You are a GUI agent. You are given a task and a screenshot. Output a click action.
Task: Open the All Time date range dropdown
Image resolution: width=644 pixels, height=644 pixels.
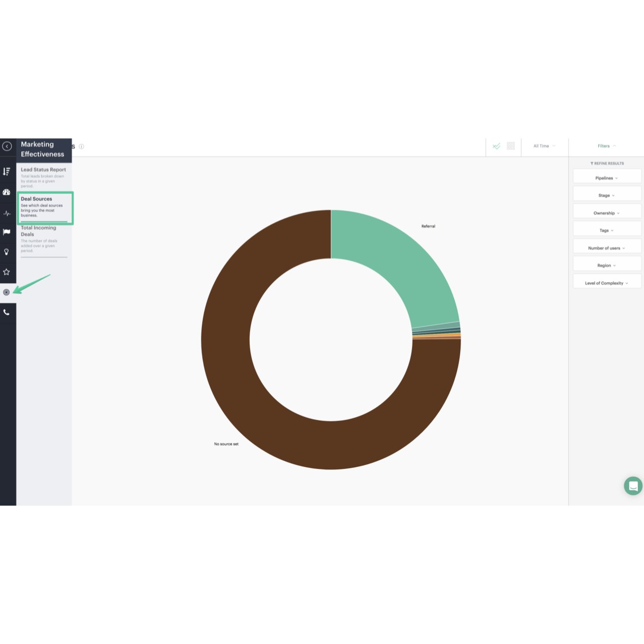click(x=543, y=146)
